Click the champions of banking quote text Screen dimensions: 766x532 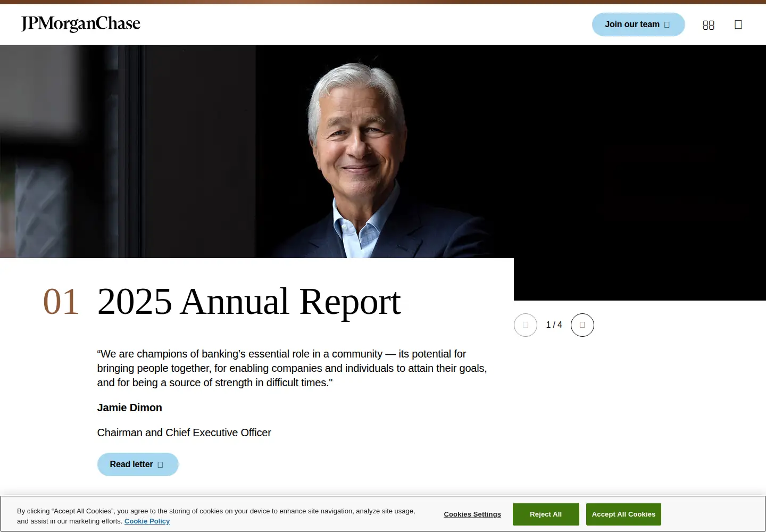292,368
